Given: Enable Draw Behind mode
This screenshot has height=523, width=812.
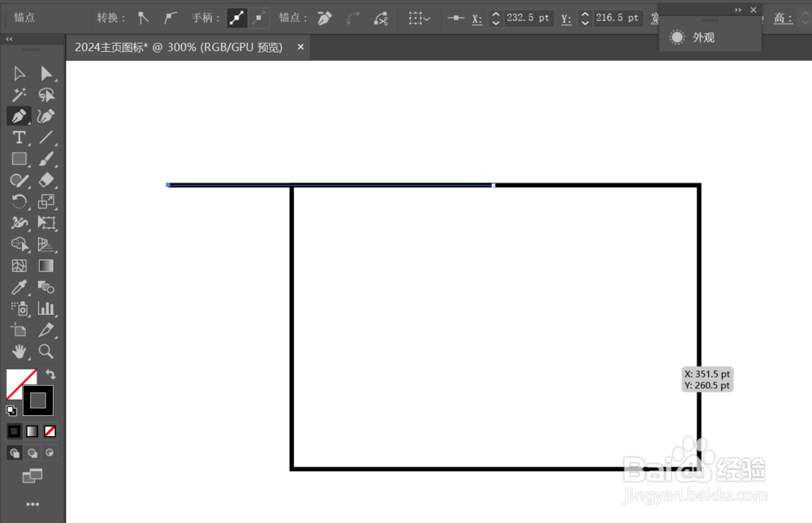Looking at the screenshot, I should point(32,453).
